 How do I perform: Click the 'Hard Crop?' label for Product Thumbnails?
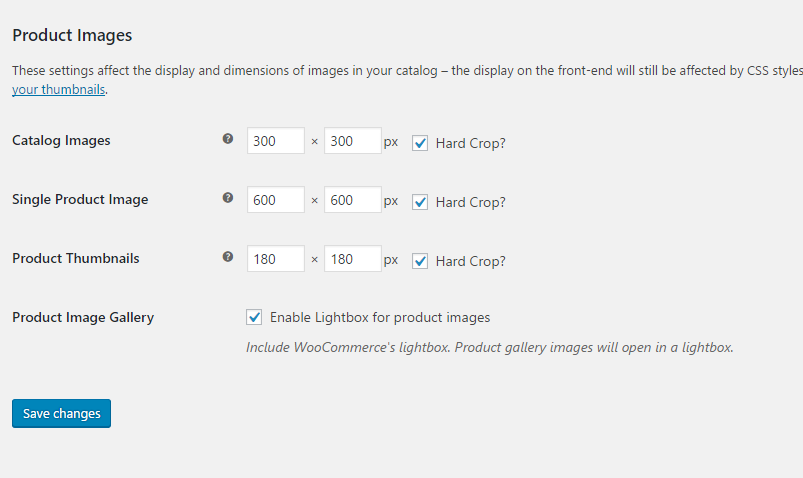pyautogui.click(x=471, y=261)
